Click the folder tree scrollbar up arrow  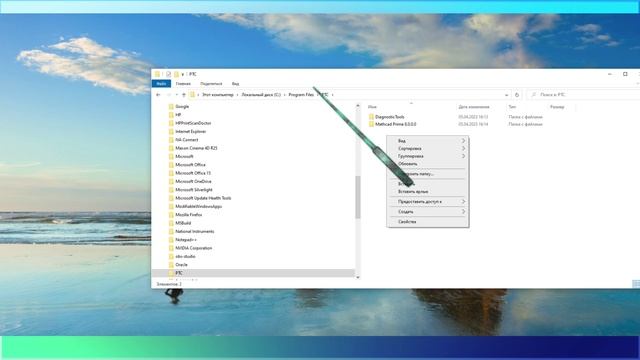click(x=358, y=106)
